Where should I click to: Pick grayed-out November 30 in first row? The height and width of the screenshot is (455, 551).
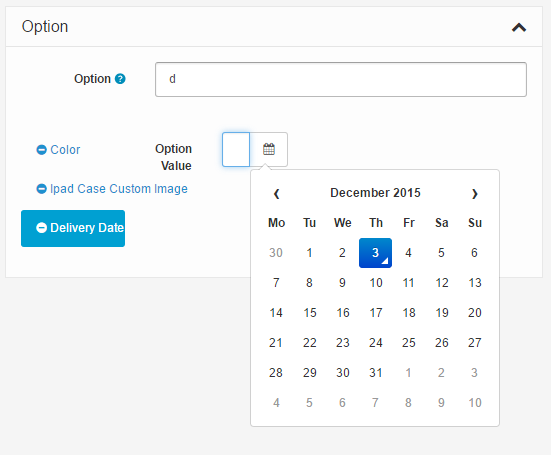[276, 253]
